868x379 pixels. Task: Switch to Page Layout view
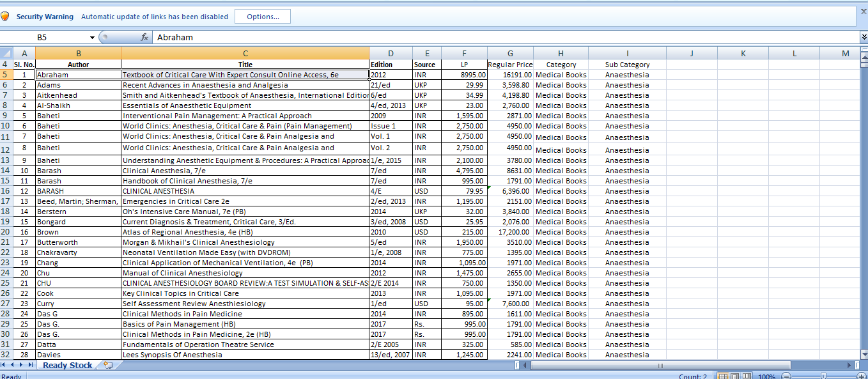point(735,376)
